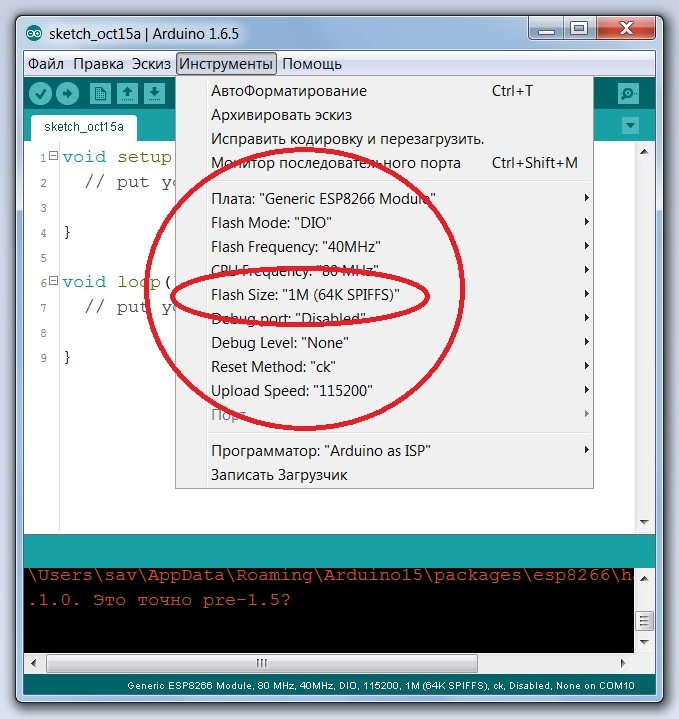Choose Архивировать эскиз
The height and width of the screenshot is (719, 679).
[384, 115]
